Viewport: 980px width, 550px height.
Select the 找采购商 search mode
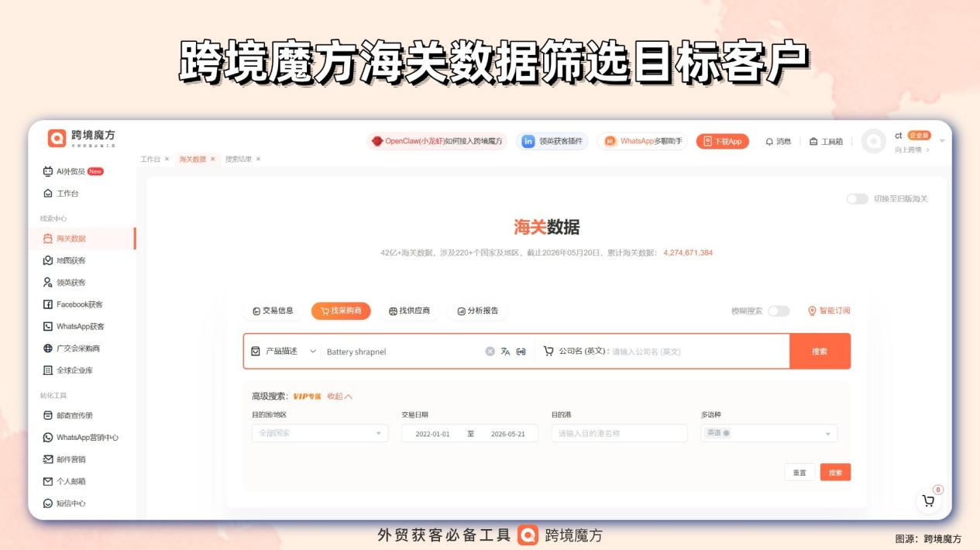coord(341,311)
